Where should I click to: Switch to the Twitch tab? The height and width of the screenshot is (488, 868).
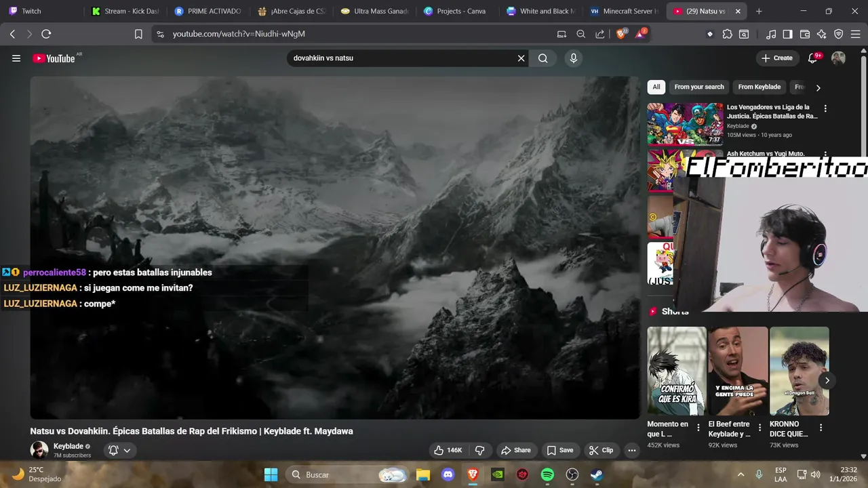[41, 11]
